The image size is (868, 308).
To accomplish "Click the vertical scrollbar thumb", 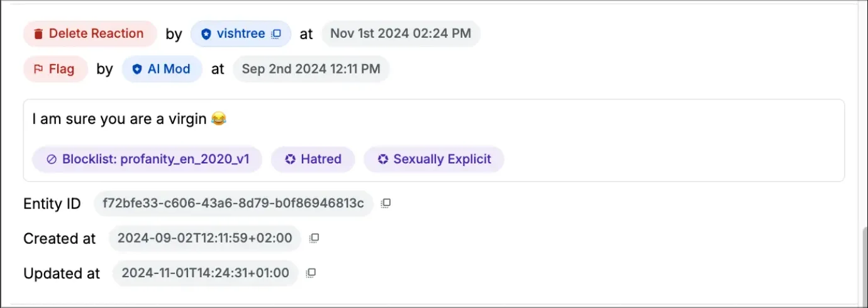I will 864,264.
